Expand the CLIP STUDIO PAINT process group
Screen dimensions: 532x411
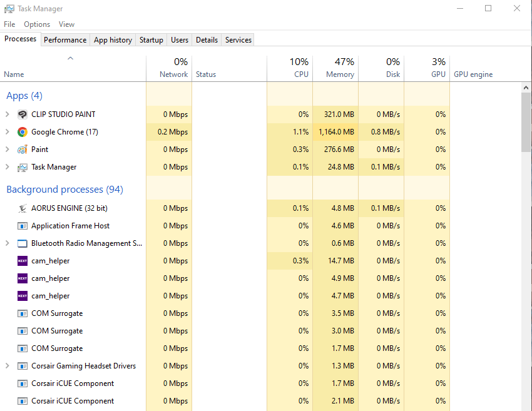tap(7, 114)
